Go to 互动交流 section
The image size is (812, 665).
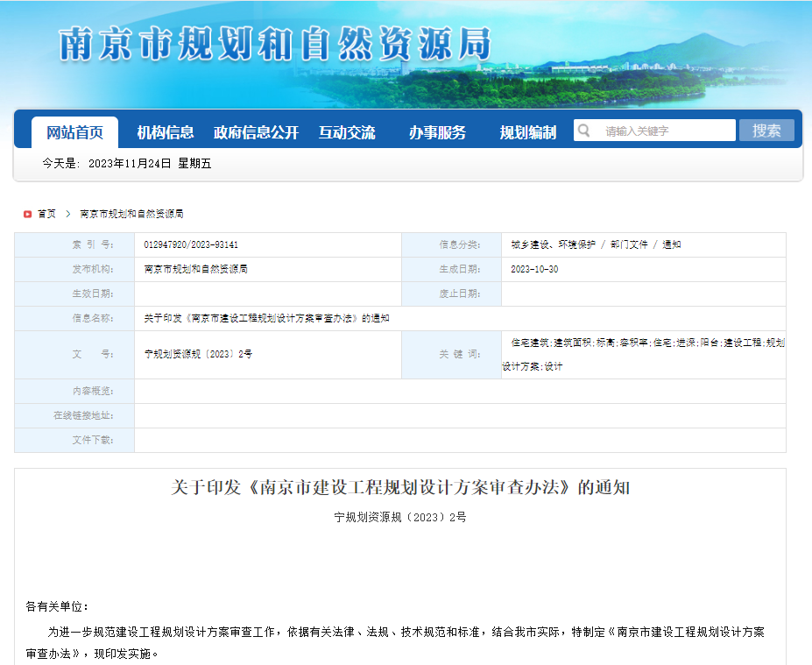point(347,132)
